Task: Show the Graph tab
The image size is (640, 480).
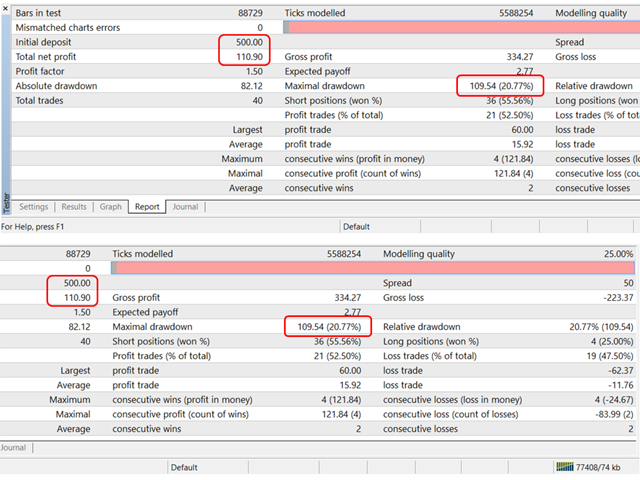Action: coord(111,207)
